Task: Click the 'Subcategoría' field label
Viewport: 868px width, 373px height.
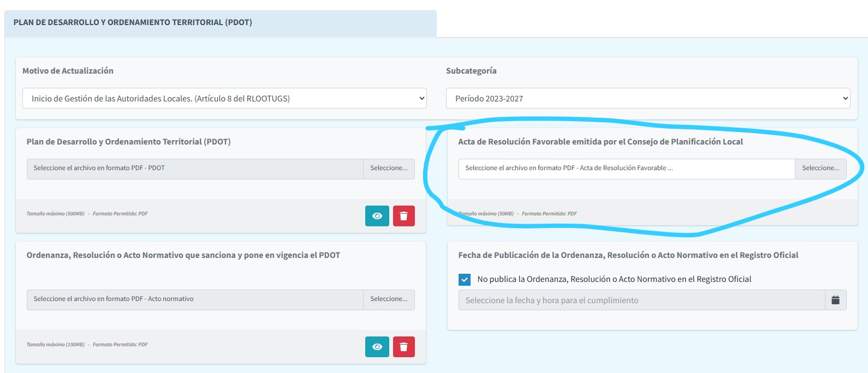Action: pyautogui.click(x=471, y=71)
